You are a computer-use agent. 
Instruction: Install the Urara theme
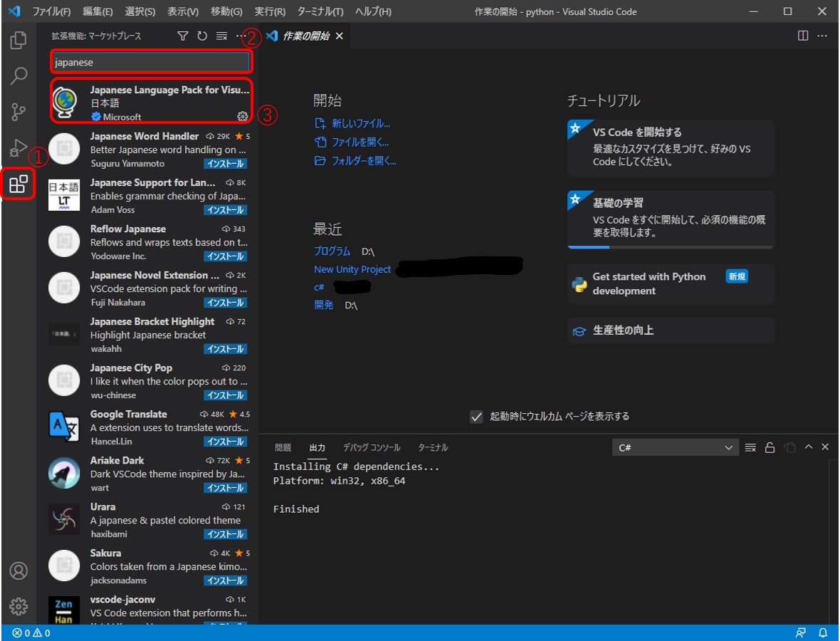pos(225,534)
